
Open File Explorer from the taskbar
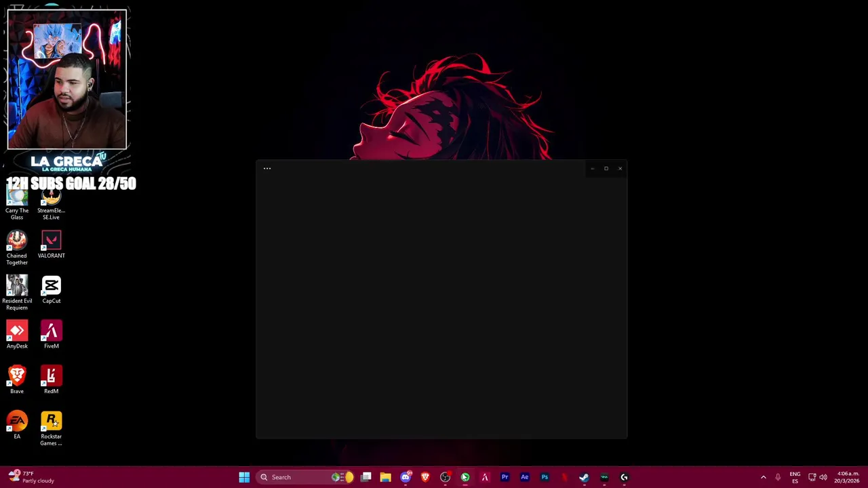(385, 477)
